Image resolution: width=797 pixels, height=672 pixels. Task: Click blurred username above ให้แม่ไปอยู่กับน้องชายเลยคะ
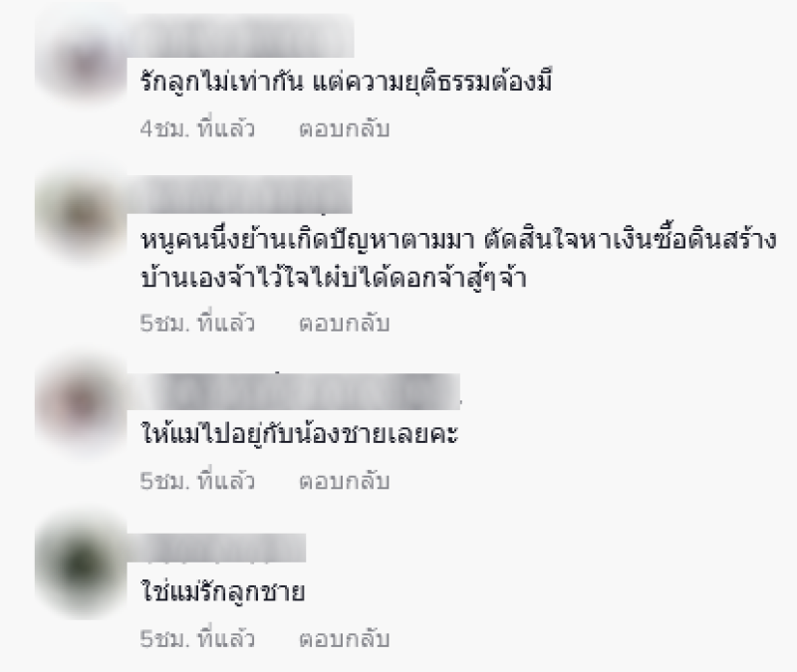coord(300,391)
